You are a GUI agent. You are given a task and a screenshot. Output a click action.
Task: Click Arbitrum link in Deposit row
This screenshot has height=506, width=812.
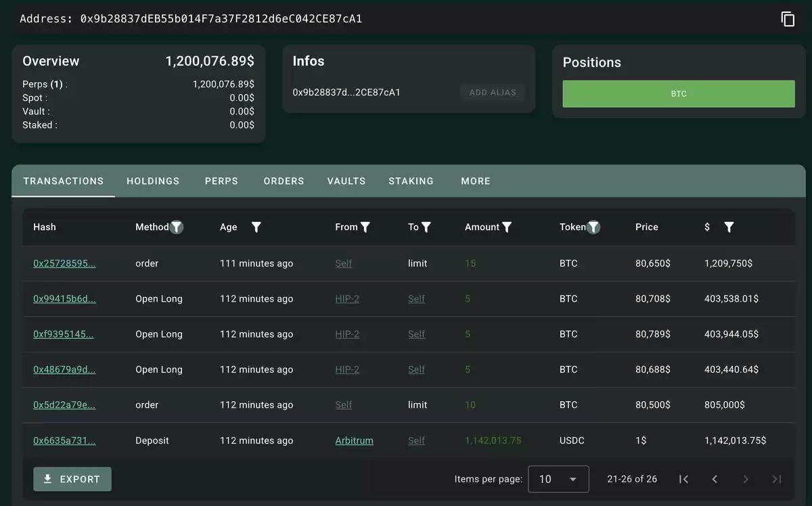point(354,440)
